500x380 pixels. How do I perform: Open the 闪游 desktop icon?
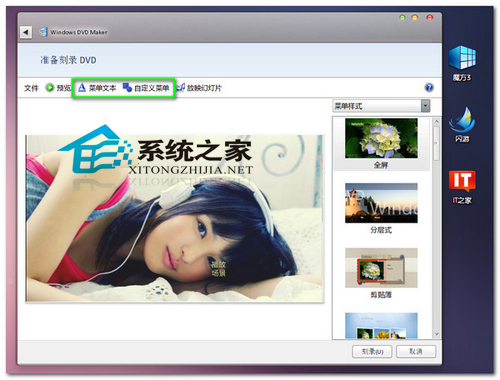[462, 125]
